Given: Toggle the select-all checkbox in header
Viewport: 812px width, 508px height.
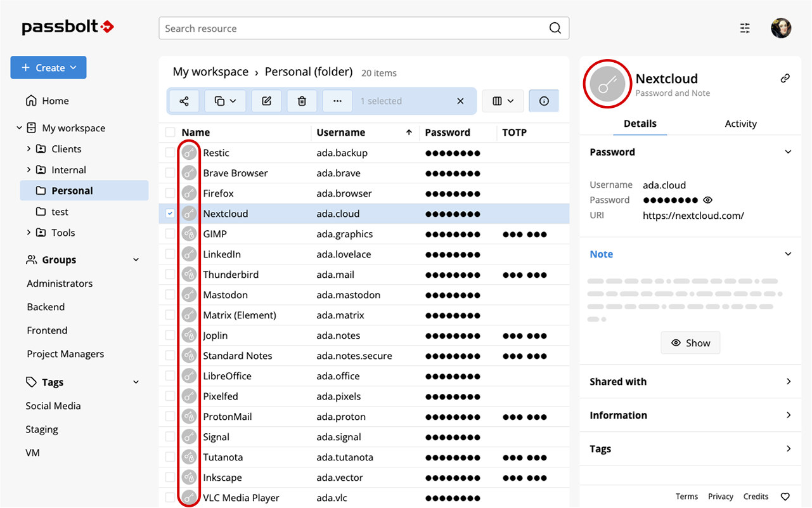Looking at the screenshot, I should pyautogui.click(x=170, y=132).
